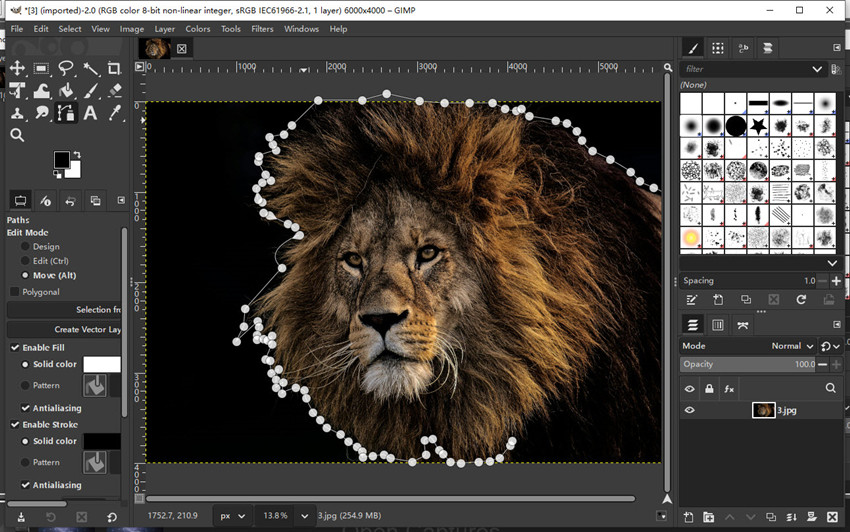
Task: Select the Crop tool
Action: pos(114,68)
